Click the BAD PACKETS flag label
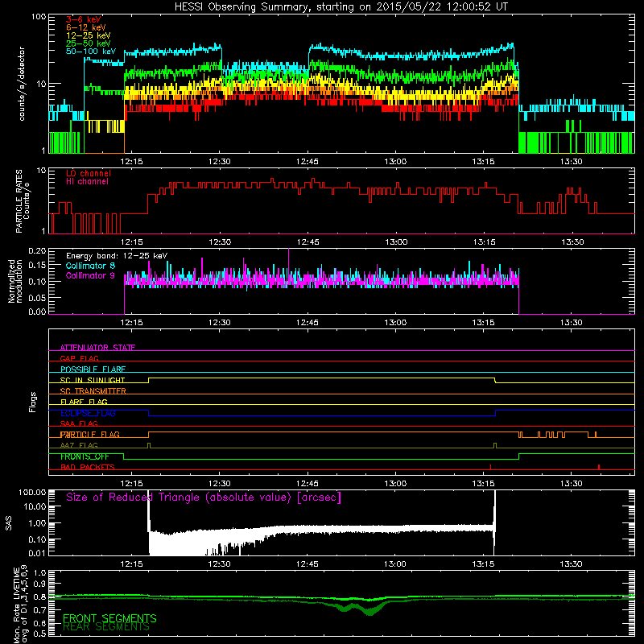 pyautogui.click(x=88, y=467)
